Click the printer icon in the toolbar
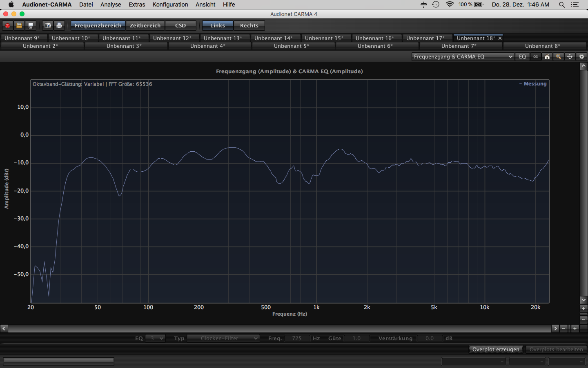The width and height of the screenshot is (588, 368). [59, 25]
